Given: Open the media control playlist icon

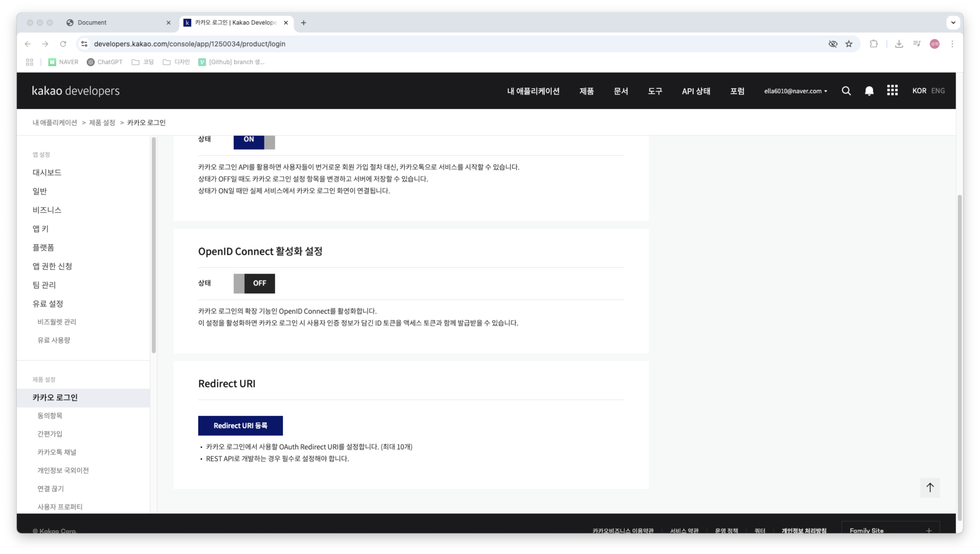Looking at the screenshot, I should coord(917,44).
